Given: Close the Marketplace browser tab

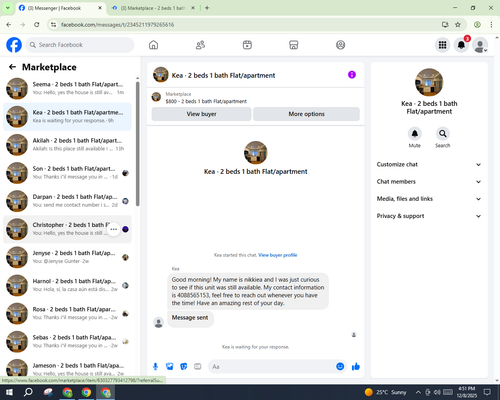Looking at the screenshot, I should coord(193,8).
